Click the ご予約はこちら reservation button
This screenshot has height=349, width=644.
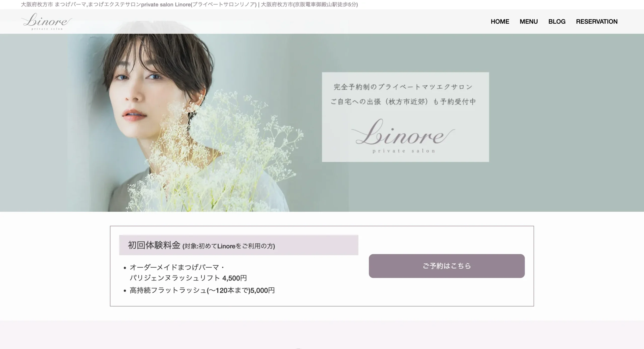447,266
